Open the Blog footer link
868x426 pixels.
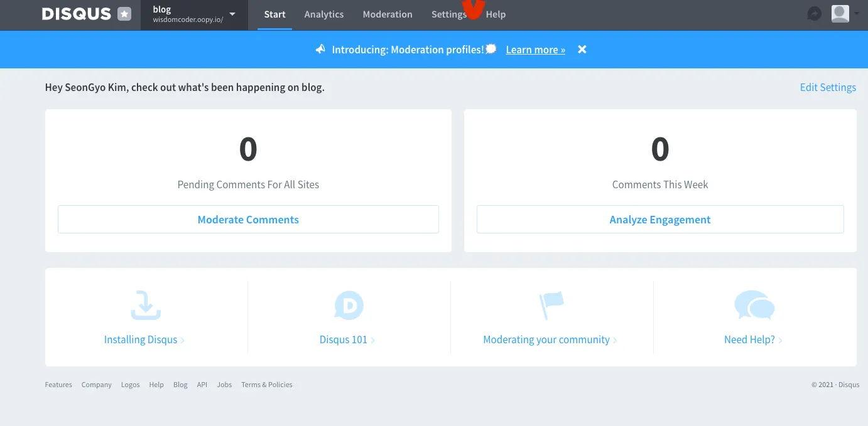pyautogui.click(x=181, y=385)
